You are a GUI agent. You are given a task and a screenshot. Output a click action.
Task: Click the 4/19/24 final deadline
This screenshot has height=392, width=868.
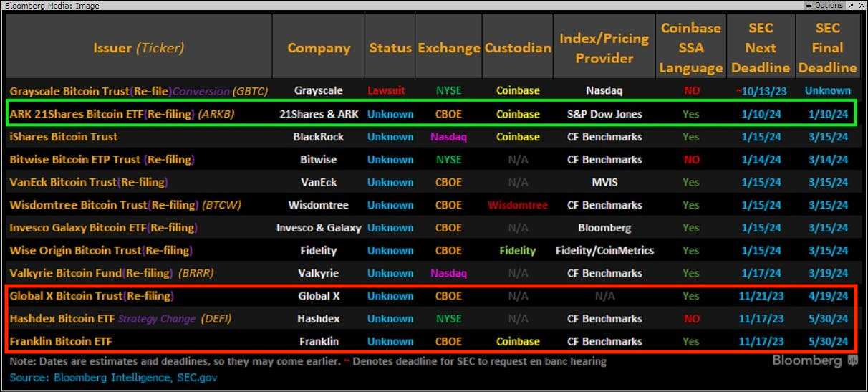(x=828, y=296)
